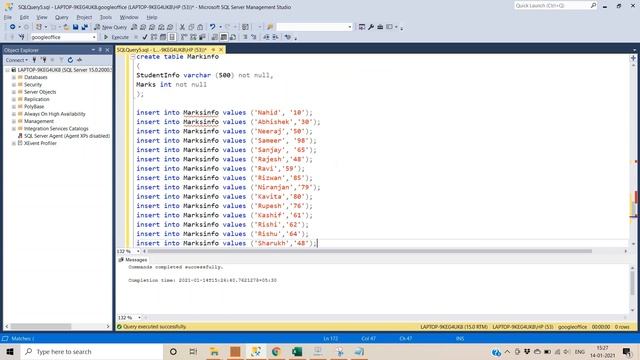This screenshot has height=360, width=640.
Task: Open the Messages pane zoom dropdown
Action: [x=139, y=318]
